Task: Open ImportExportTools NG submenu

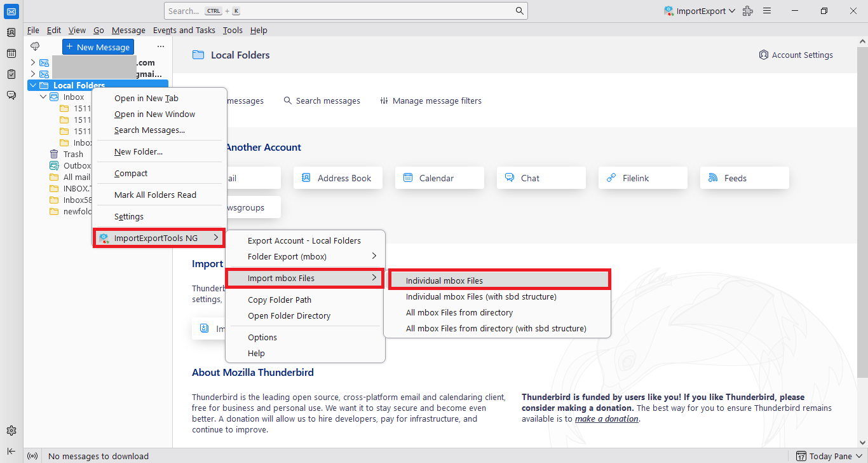Action: coord(159,238)
